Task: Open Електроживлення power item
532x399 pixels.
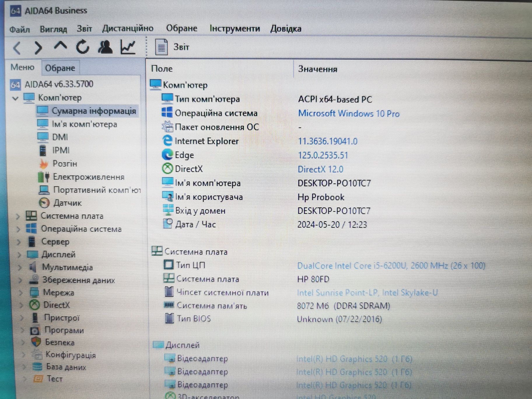Action: click(88, 177)
